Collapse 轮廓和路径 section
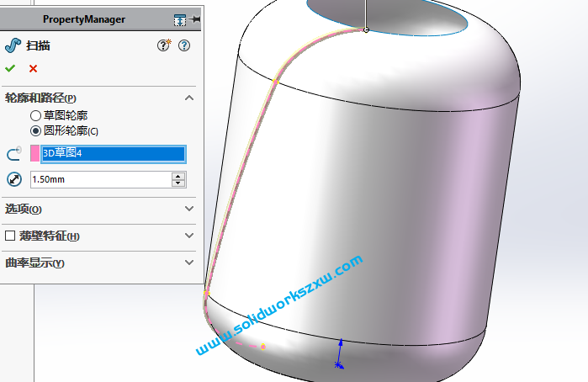This screenshot has width=588, height=382. click(189, 98)
